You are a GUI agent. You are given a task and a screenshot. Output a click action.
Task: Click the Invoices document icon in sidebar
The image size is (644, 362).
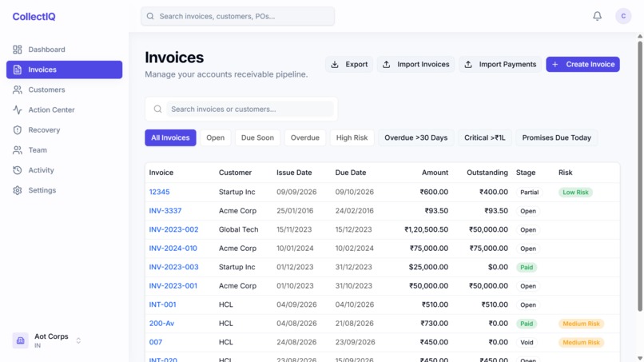18,70
